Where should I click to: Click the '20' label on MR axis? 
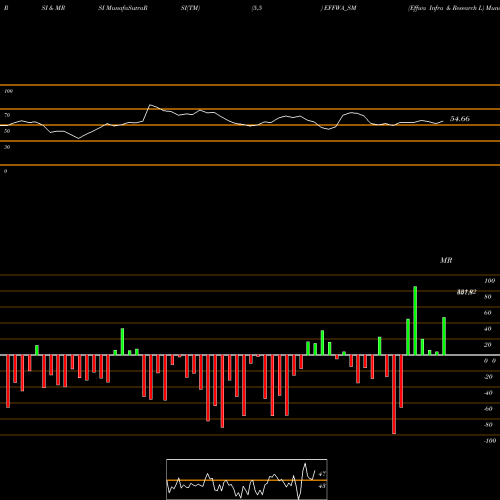(488, 345)
